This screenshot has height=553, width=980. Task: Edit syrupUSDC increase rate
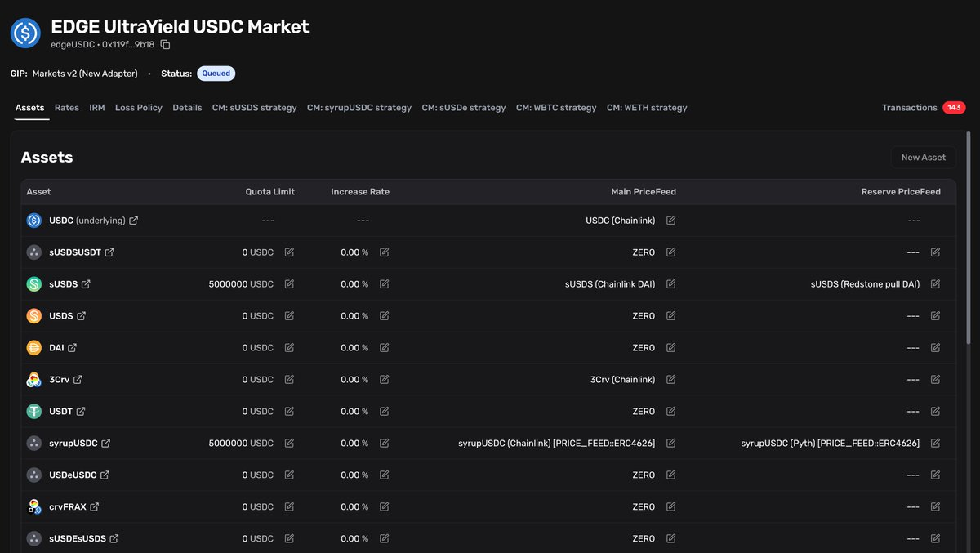point(384,444)
